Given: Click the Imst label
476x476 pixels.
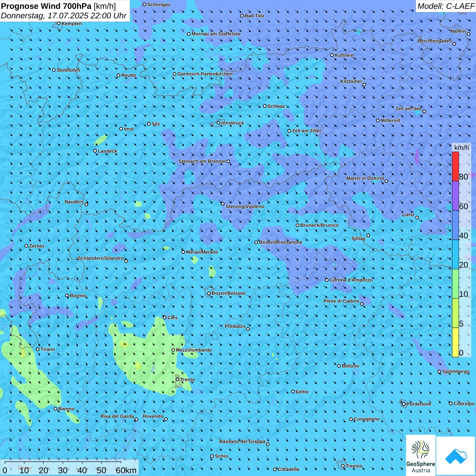Looking at the screenshot, I should 129,129.
